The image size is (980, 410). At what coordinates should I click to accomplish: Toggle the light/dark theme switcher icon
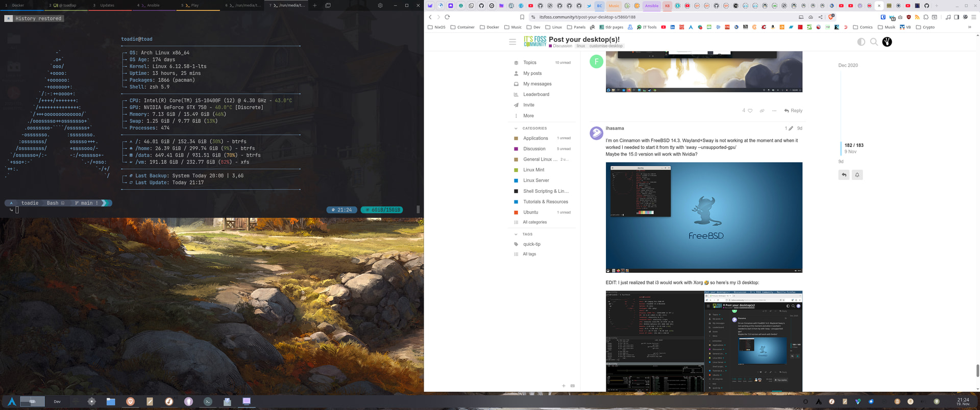pos(861,42)
